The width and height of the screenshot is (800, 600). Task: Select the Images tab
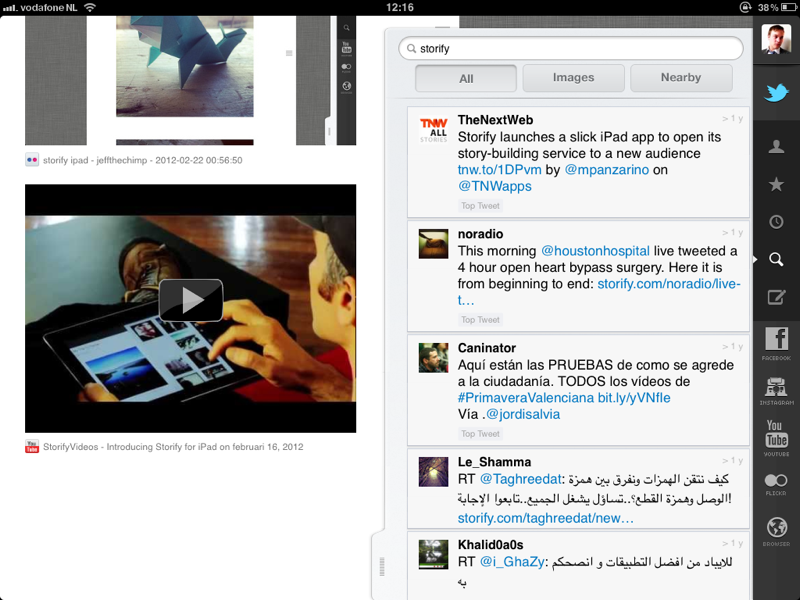click(x=573, y=78)
